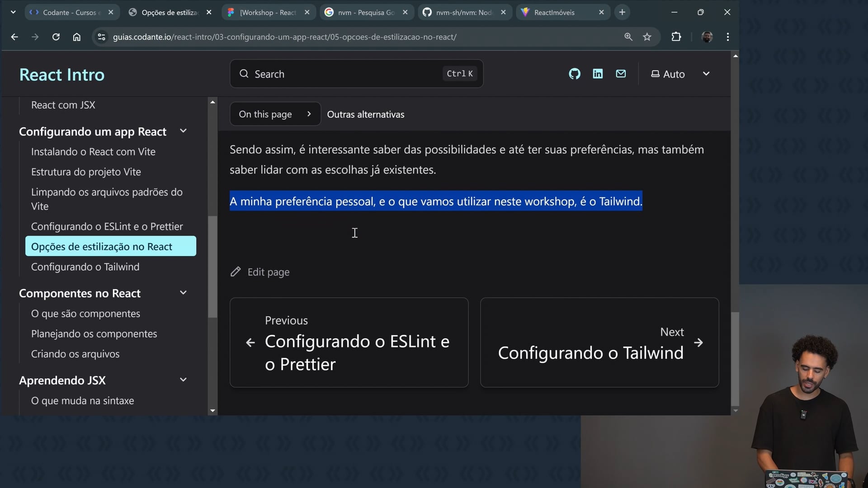The width and height of the screenshot is (868, 488).
Task: Click the pencil Edit page icon
Action: click(236, 272)
